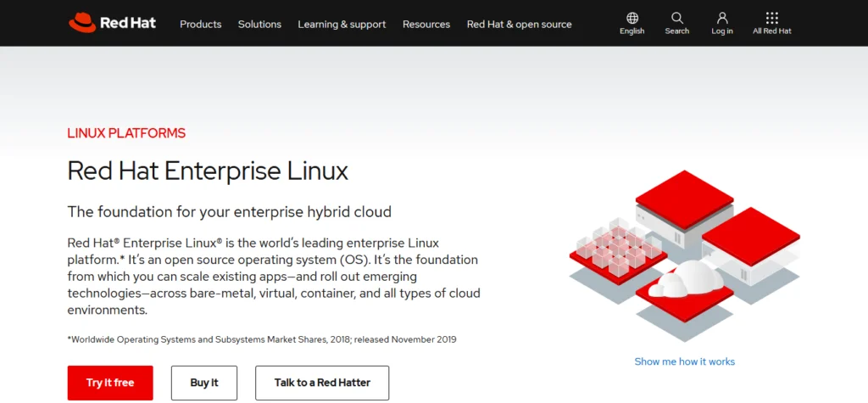868x403 pixels.
Task: Click the Talk to a Red Hatter button
Action: 322,383
